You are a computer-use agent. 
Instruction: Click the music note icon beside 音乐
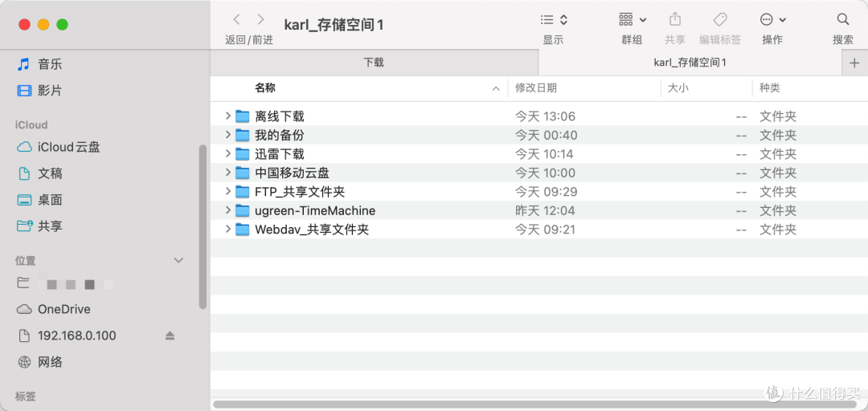coord(23,64)
